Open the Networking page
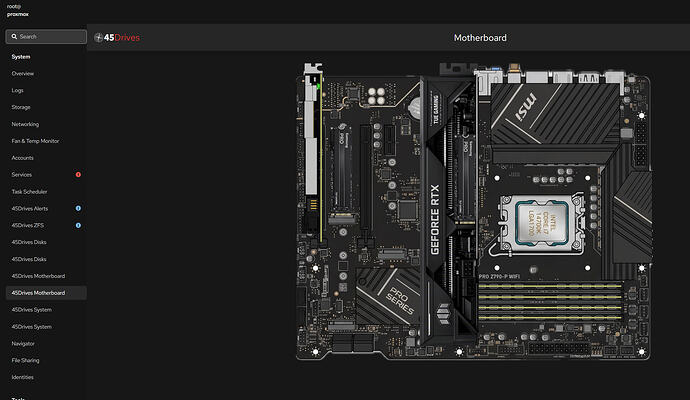This screenshot has height=400, width=690. coord(25,124)
